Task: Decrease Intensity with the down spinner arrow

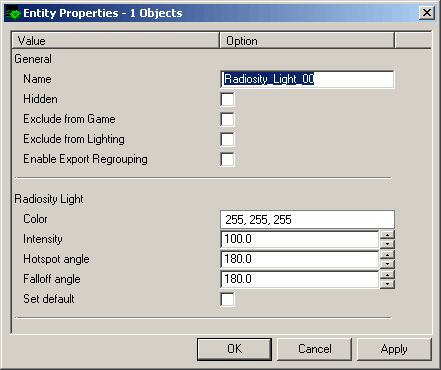Action: click(387, 244)
